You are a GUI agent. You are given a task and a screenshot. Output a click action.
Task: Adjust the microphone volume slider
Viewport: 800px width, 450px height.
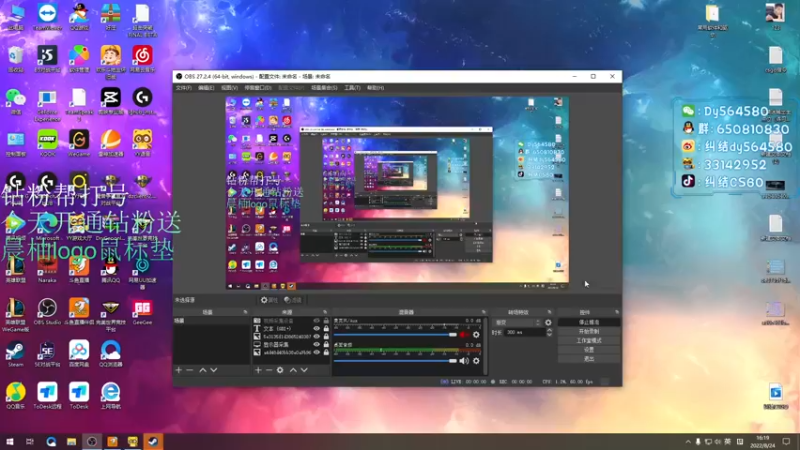coord(395,335)
